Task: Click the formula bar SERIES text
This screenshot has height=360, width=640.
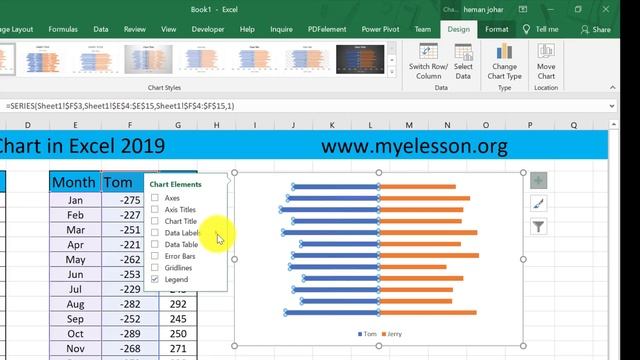Action: point(120,106)
